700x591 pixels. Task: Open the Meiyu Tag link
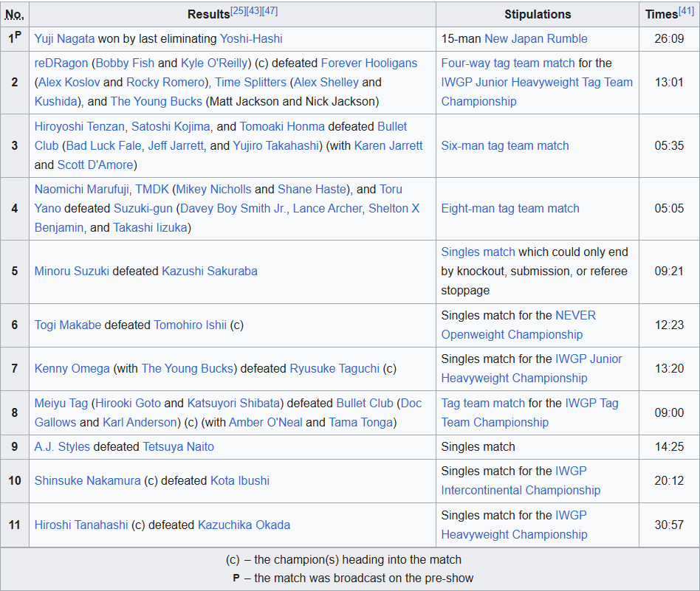click(x=61, y=403)
